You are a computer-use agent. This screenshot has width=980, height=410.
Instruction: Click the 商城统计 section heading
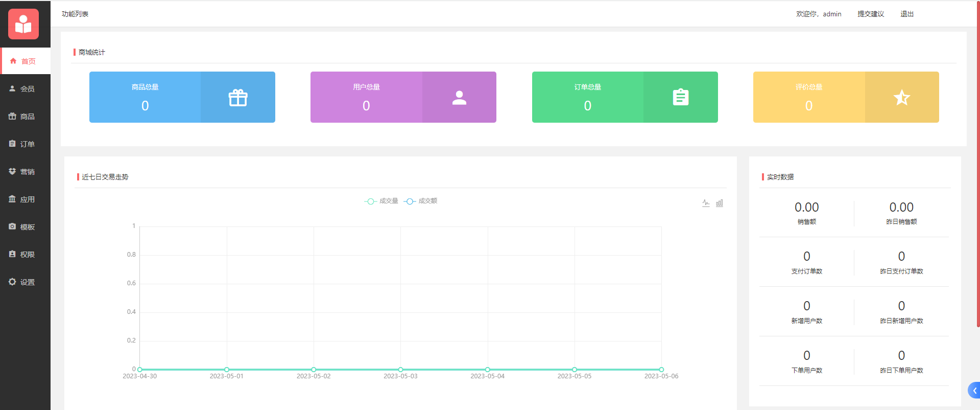pyautogui.click(x=92, y=52)
